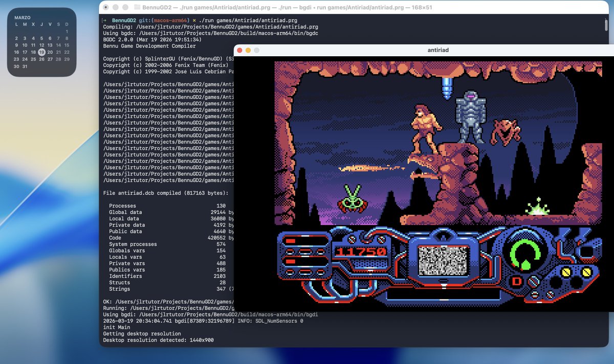This screenshot has width=614, height=364.
Task: Click the floating orange cloud platform
Action: click(x=372, y=168)
